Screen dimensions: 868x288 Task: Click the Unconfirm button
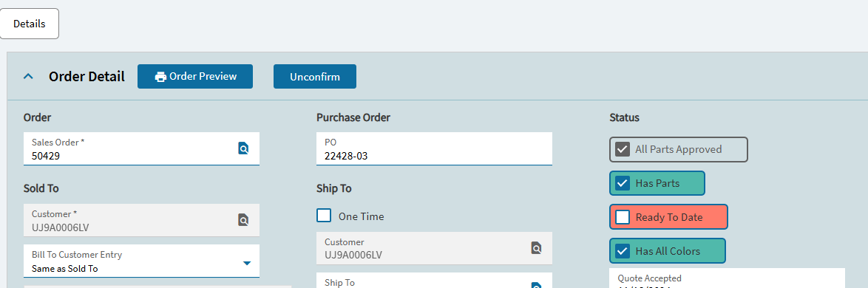click(x=315, y=76)
